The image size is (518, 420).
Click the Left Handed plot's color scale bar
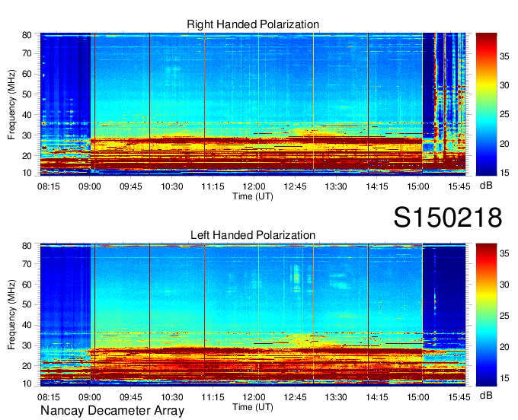click(486, 315)
